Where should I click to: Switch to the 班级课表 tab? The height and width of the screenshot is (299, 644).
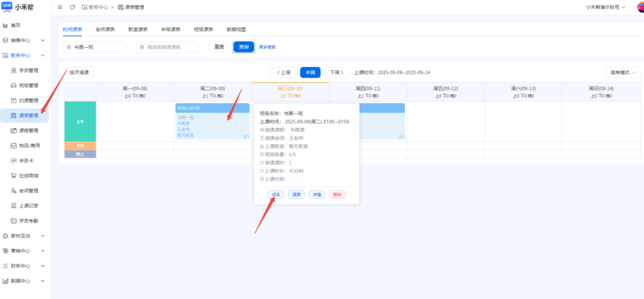click(203, 30)
